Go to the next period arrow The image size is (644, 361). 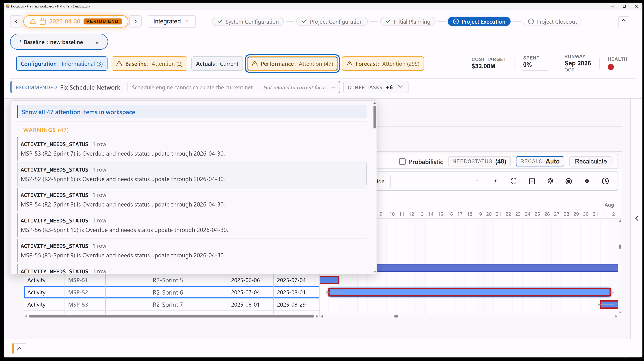pos(136,22)
